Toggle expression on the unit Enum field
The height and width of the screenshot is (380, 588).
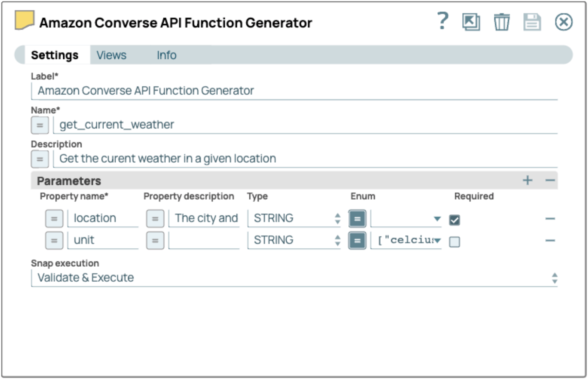[357, 241]
